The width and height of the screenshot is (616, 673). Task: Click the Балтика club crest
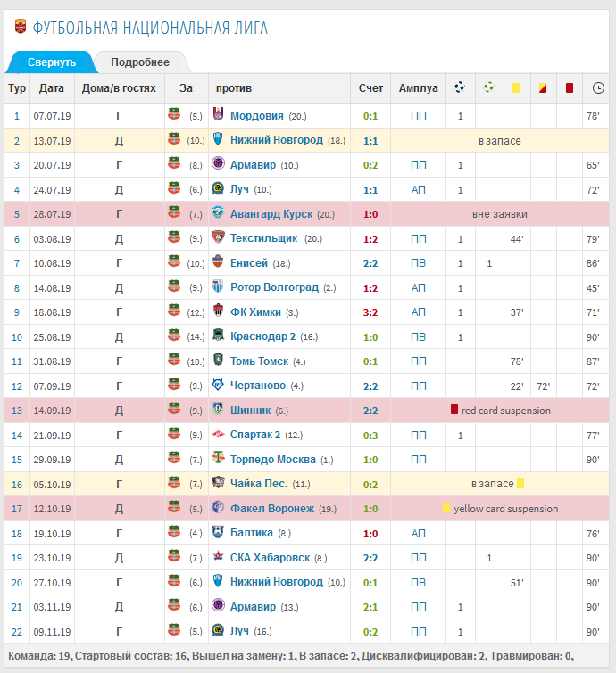(218, 532)
